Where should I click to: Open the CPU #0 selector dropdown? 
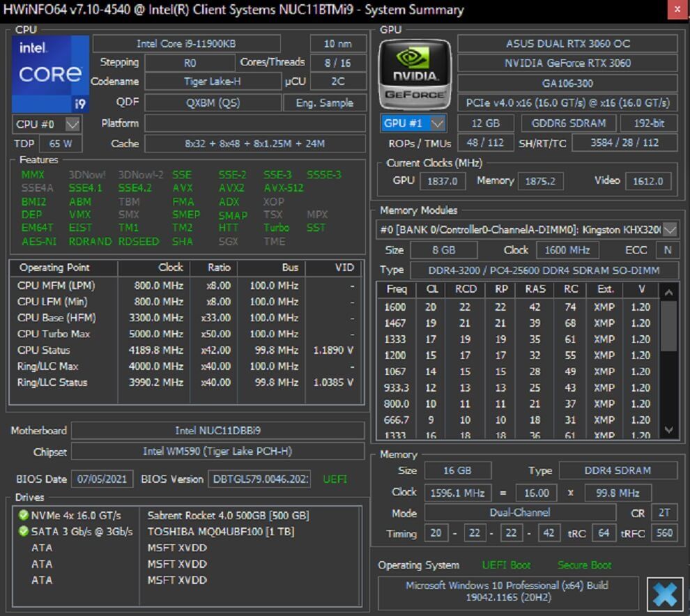(x=47, y=124)
